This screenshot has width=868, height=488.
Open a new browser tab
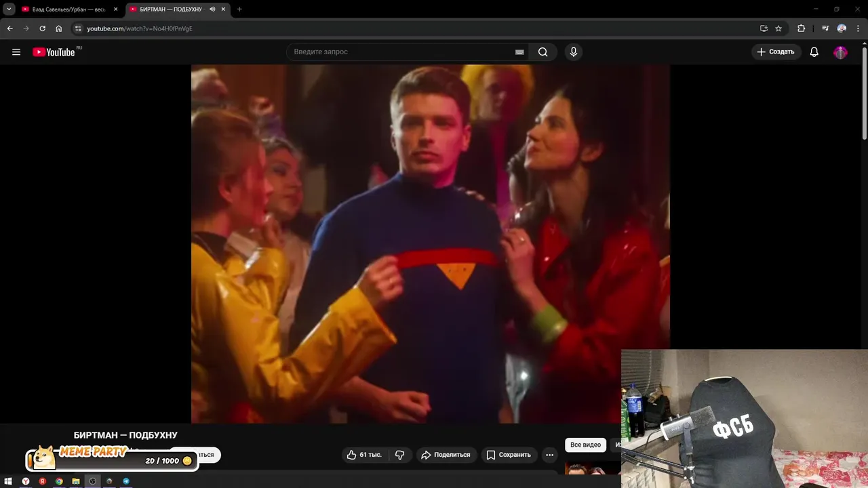coord(239,9)
